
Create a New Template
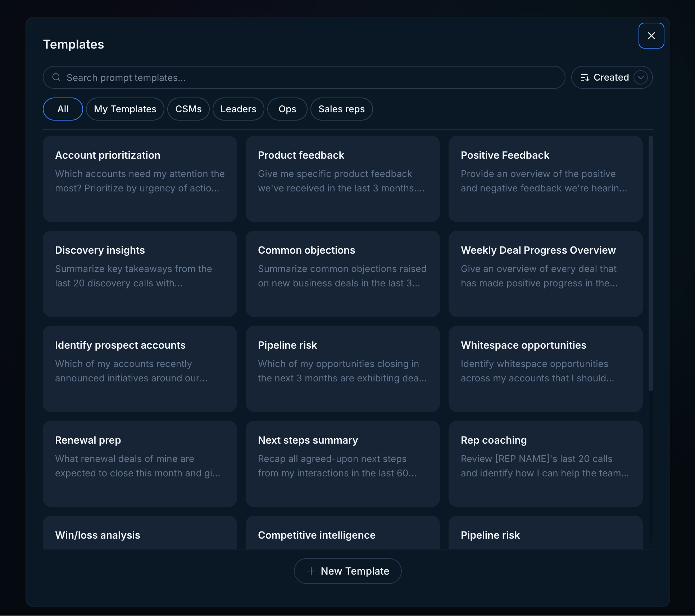[x=348, y=571]
